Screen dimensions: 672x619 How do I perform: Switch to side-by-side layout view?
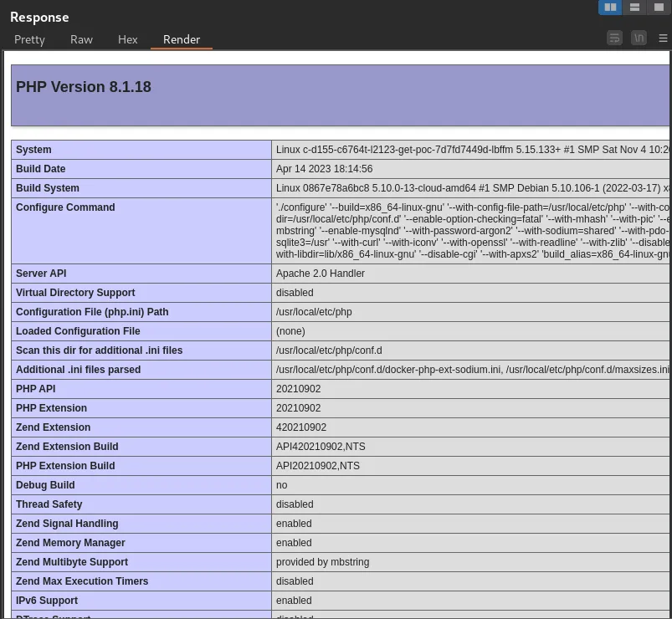click(x=610, y=8)
